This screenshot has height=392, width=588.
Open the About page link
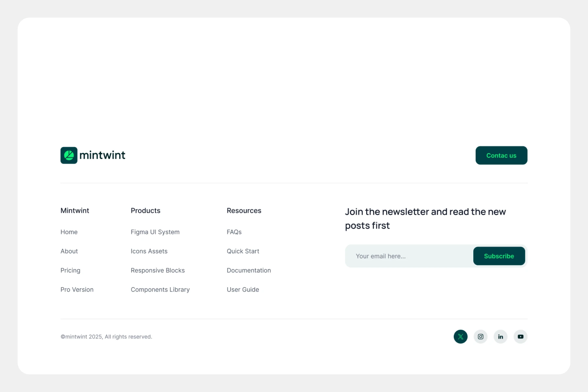point(69,251)
